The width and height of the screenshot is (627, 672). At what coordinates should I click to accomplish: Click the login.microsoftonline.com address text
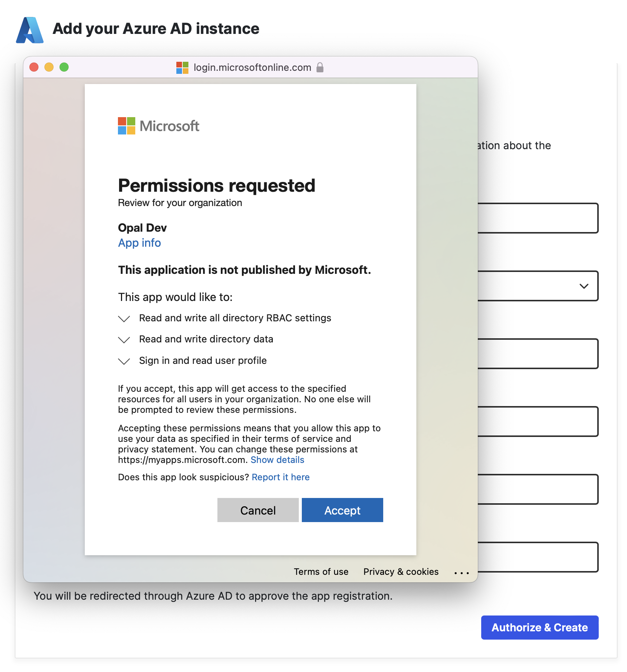click(x=252, y=67)
